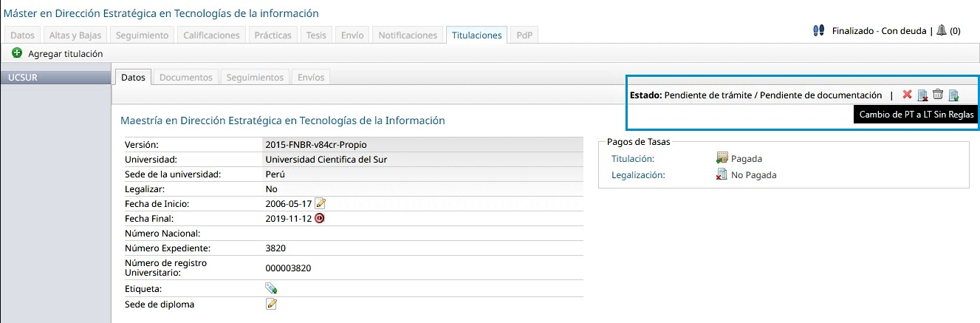
Task: Click the Cambio de PT a LT document icon
Action: pos(953,95)
